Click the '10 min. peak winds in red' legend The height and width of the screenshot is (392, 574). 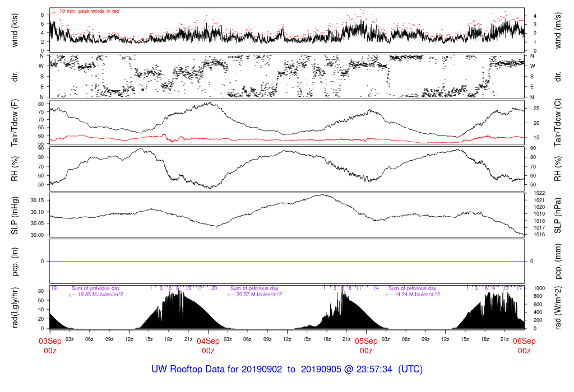(x=89, y=11)
